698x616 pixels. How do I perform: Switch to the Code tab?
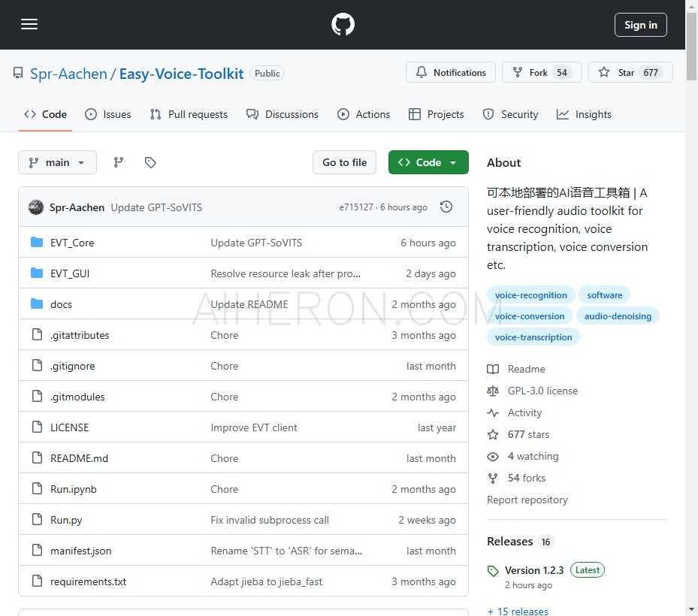tap(45, 114)
